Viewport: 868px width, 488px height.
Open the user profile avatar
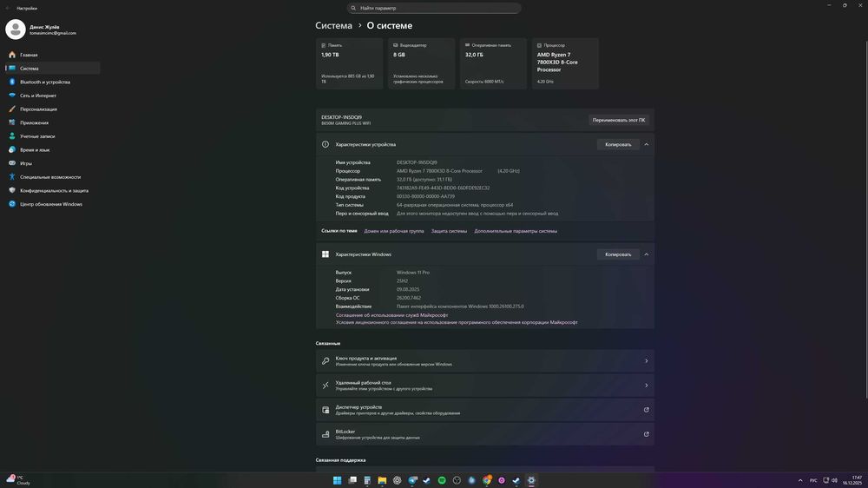[16, 30]
